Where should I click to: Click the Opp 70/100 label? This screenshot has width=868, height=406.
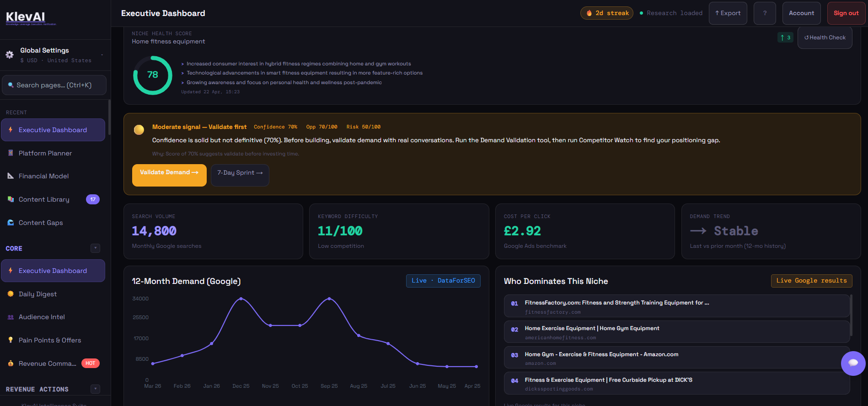[322, 127]
